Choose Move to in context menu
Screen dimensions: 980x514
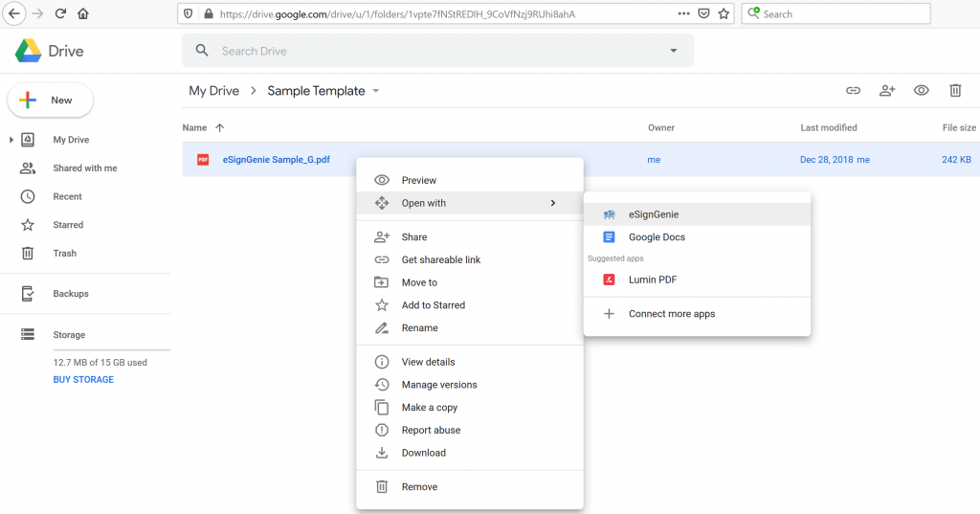[470, 282]
